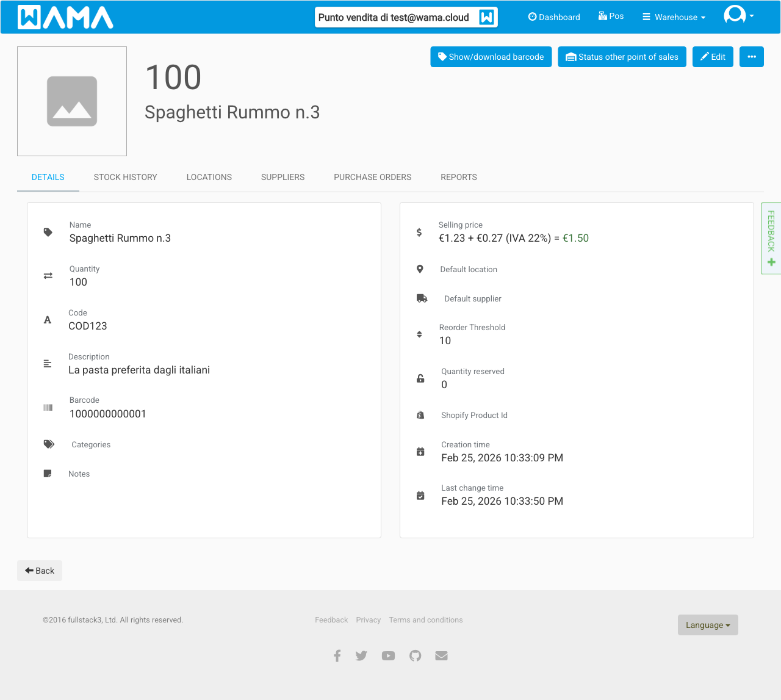
Task: Open the Facebook social icon in the footer
Action: 337,655
